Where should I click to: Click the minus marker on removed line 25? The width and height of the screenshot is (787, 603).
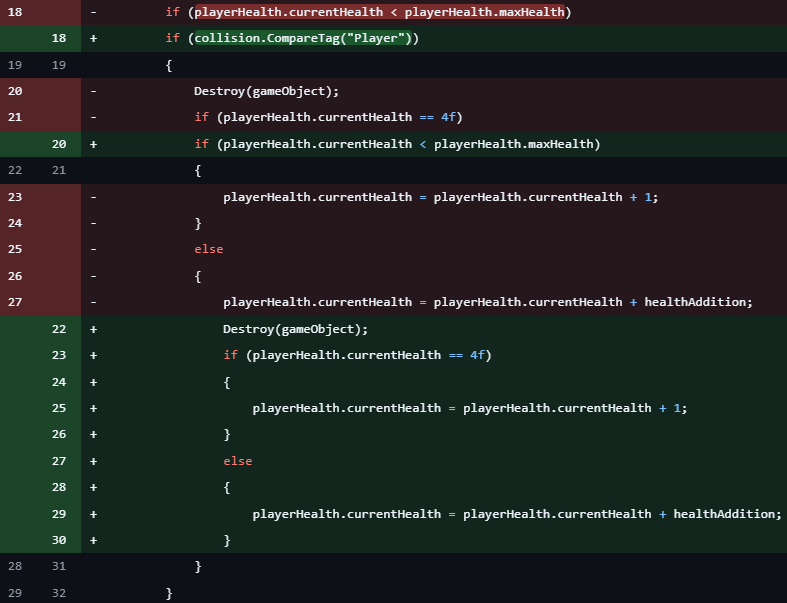point(93,250)
